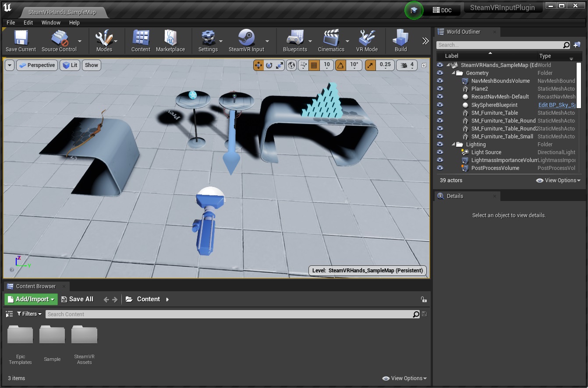Click the Source Control toolbar icon

click(x=59, y=39)
